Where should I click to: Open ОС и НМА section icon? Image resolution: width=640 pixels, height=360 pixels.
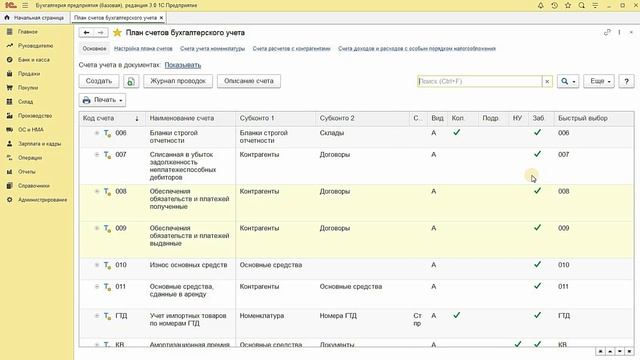pos(9,130)
